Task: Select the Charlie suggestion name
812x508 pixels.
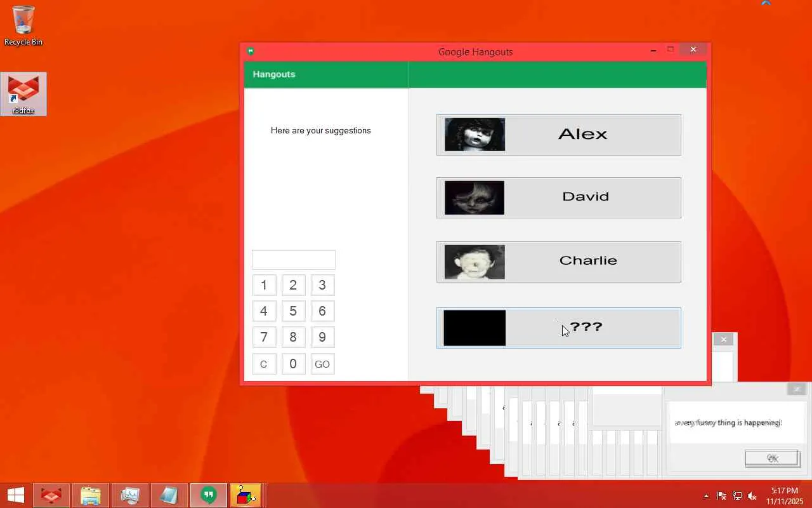Action: tap(588, 260)
